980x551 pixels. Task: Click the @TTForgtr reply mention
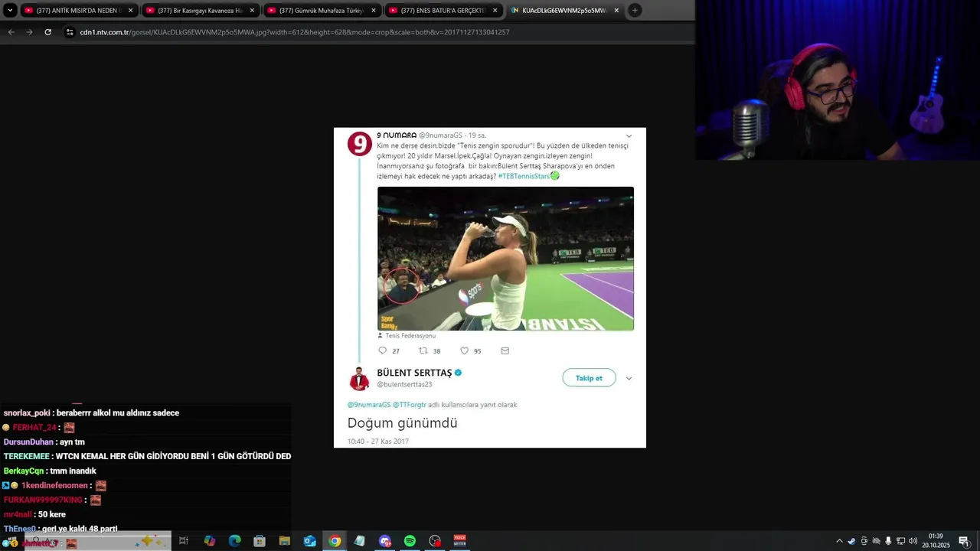click(x=410, y=405)
